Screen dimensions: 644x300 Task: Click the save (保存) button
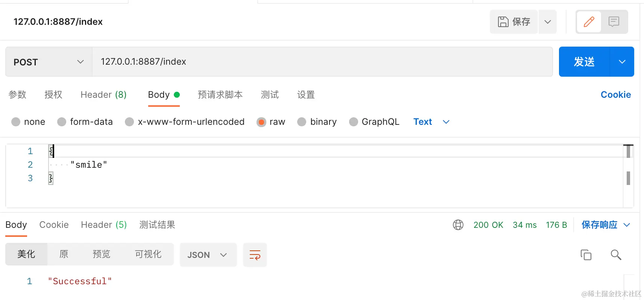[x=513, y=22]
